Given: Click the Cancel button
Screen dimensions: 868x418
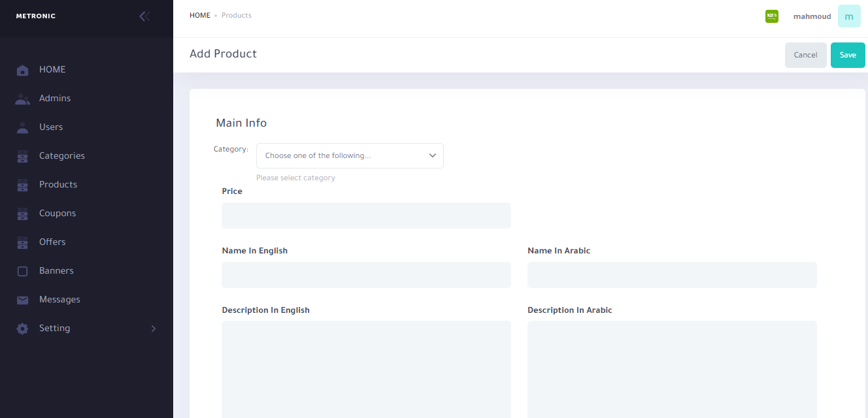Looking at the screenshot, I should coord(806,56).
